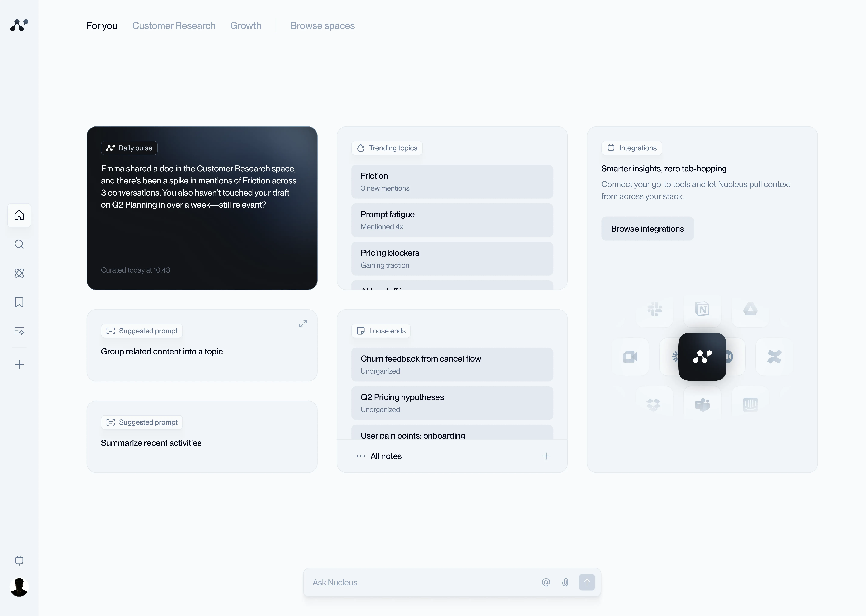Open the bookmark icon in the sidebar
Screen dimensions: 866x616
[19, 302]
